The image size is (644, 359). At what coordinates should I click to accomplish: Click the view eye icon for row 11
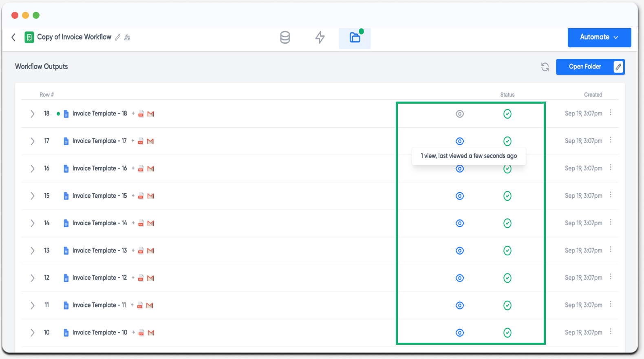pos(460,305)
